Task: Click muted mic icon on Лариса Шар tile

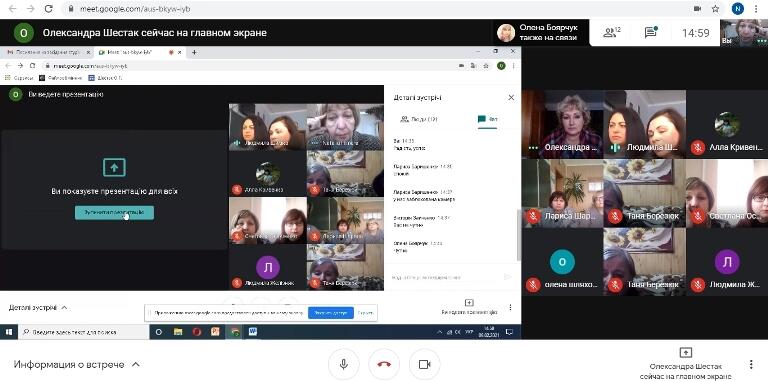Action: [533, 215]
